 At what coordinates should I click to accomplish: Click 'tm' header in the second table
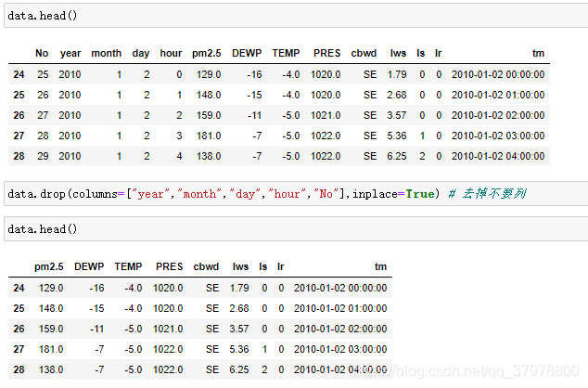tap(381, 266)
